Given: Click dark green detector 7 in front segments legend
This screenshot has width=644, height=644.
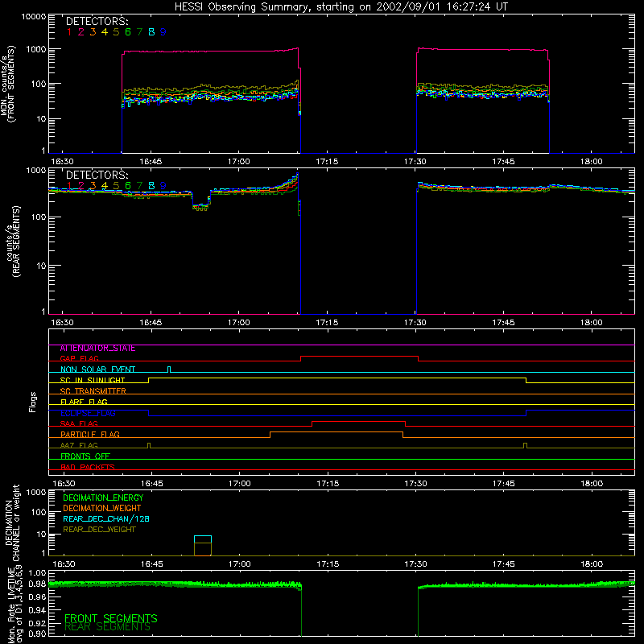Looking at the screenshot, I should 139,31.
